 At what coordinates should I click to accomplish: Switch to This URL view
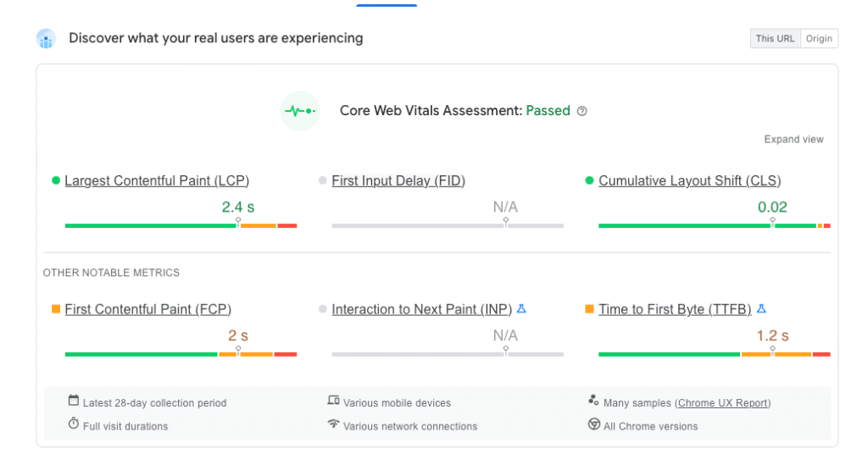775,38
